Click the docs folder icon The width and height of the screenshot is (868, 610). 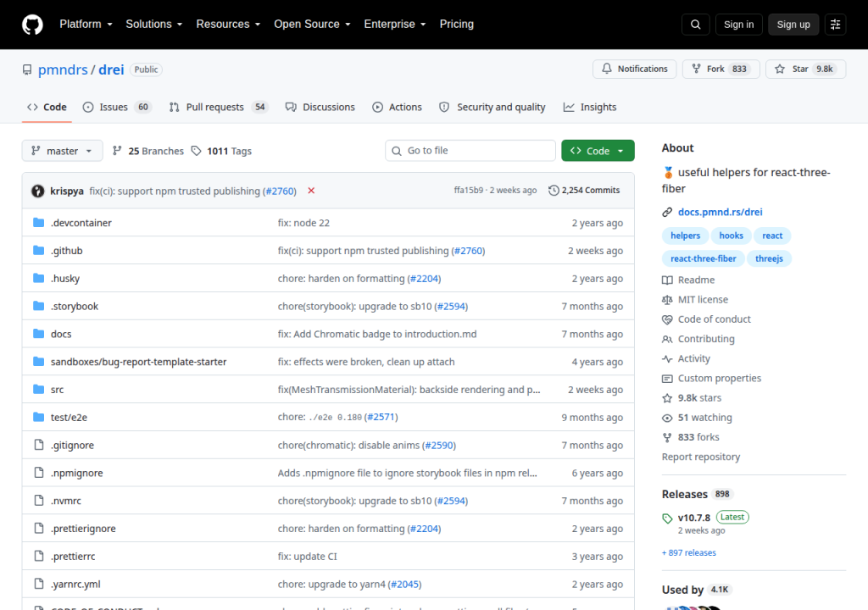(x=38, y=334)
